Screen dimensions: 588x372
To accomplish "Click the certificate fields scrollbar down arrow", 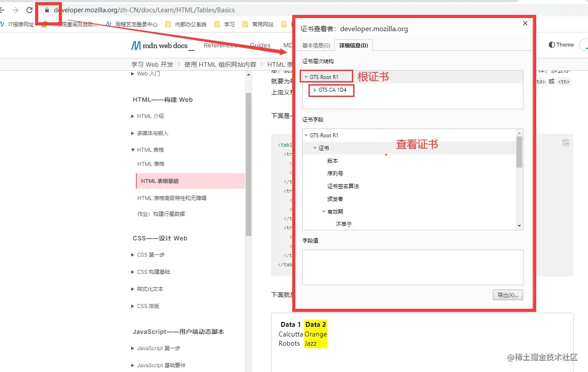I will point(520,226).
